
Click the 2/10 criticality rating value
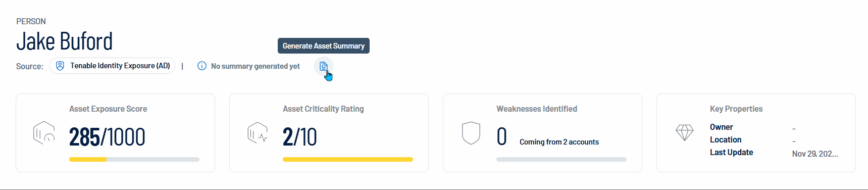click(x=300, y=137)
